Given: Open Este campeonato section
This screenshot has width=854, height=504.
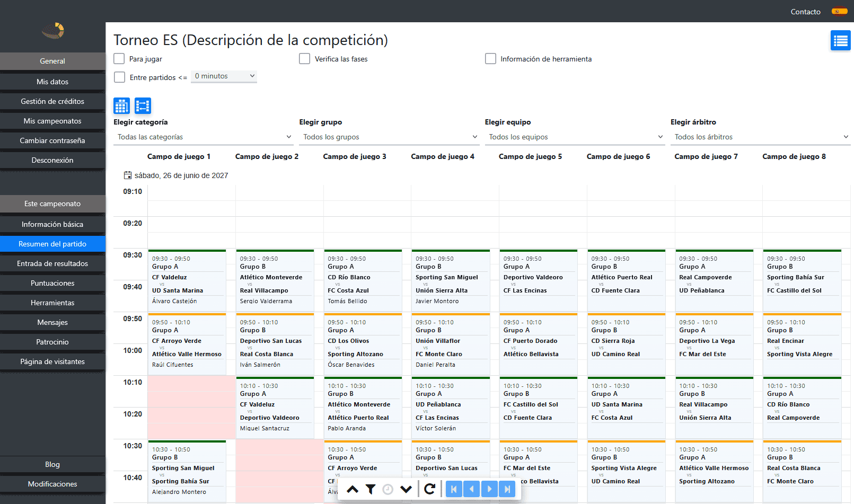Looking at the screenshot, I should click(x=52, y=204).
